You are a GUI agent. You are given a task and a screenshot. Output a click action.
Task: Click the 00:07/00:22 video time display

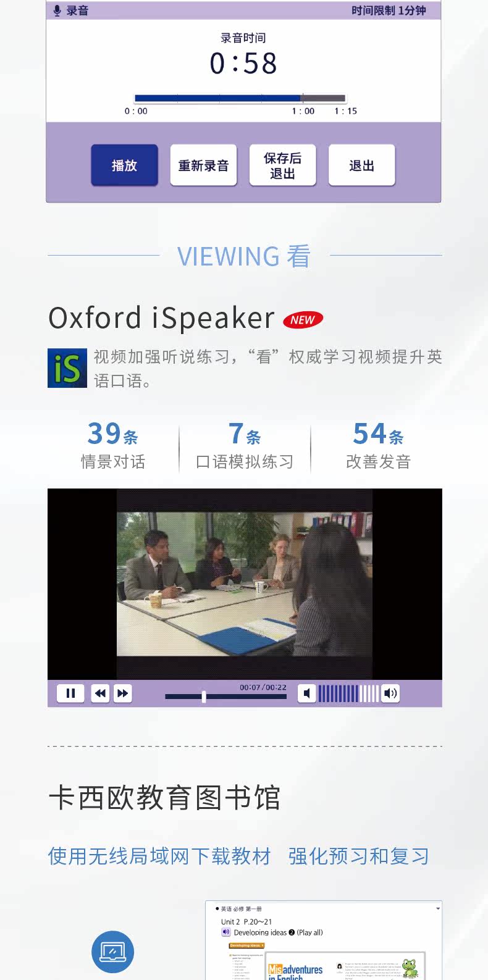[x=263, y=687]
